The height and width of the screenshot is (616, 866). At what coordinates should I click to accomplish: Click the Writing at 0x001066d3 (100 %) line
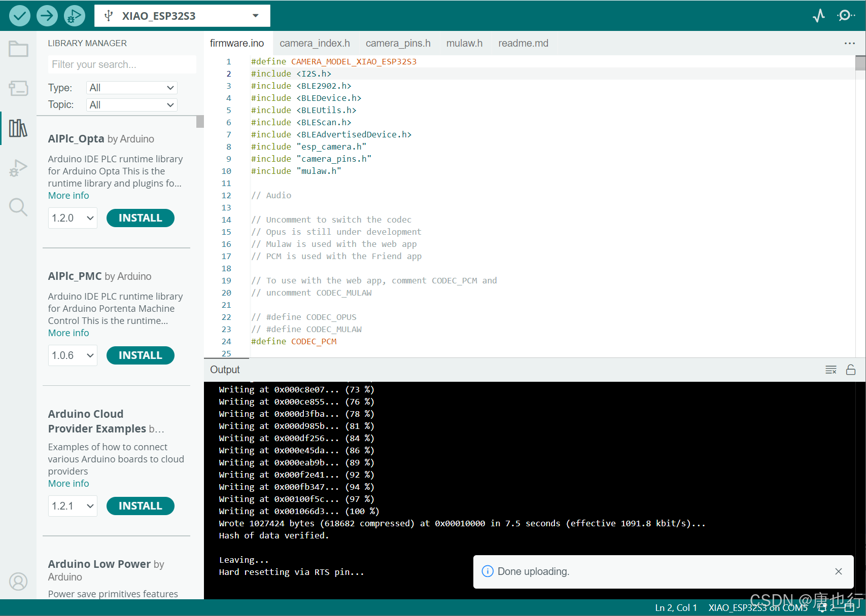[x=299, y=511]
